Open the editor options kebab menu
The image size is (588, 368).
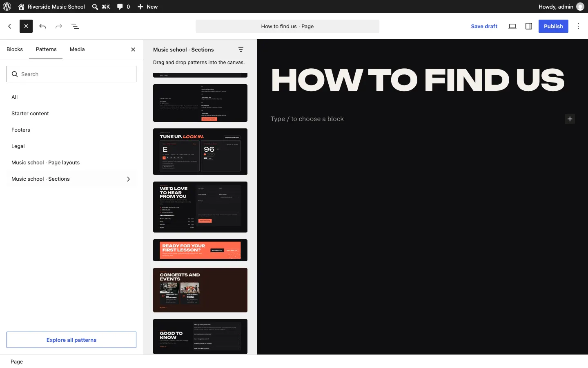point(578,26)
